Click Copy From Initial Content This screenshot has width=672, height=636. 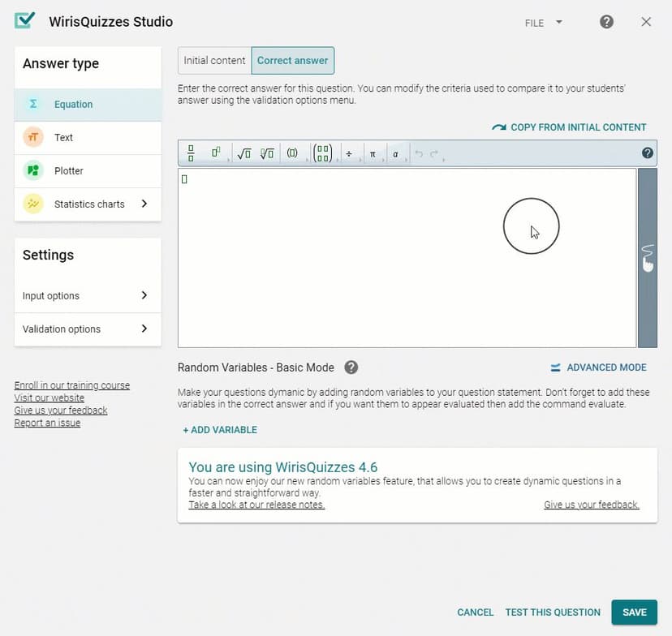coord(570,127)
